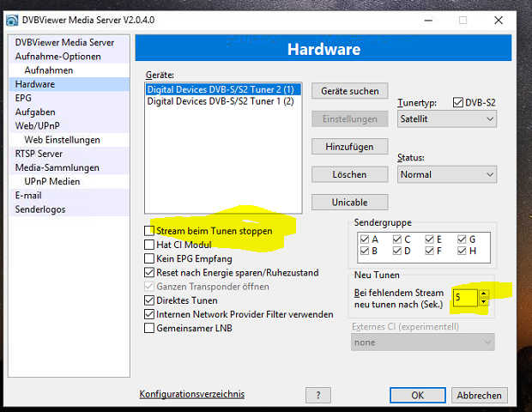Open Web/UPnP settings page
The width and height of the screenshot is (532, 412).
(x=69, y=126)
